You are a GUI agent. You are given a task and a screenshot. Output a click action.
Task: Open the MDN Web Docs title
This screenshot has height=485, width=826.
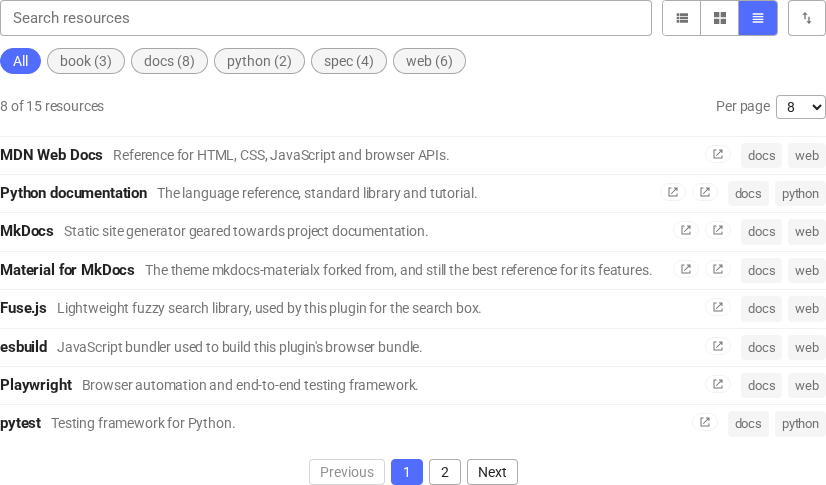51,155
